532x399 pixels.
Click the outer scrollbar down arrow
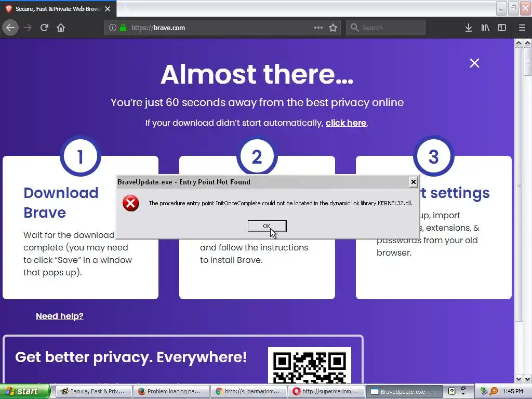pyautogui.click(x=528, y=379)
